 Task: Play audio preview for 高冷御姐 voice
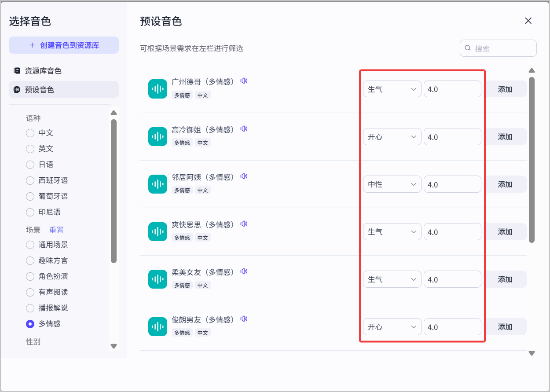coord(244,128)
